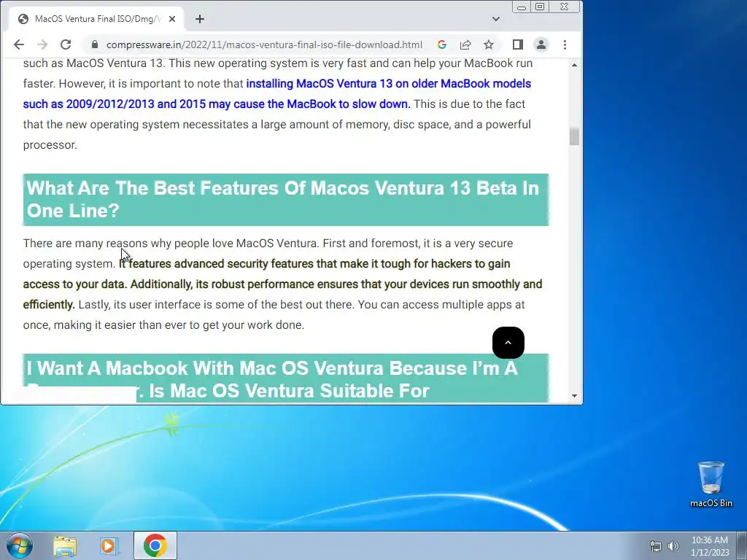Close the Chrome window
747x560 pixels.
click(x=565, y=7)
